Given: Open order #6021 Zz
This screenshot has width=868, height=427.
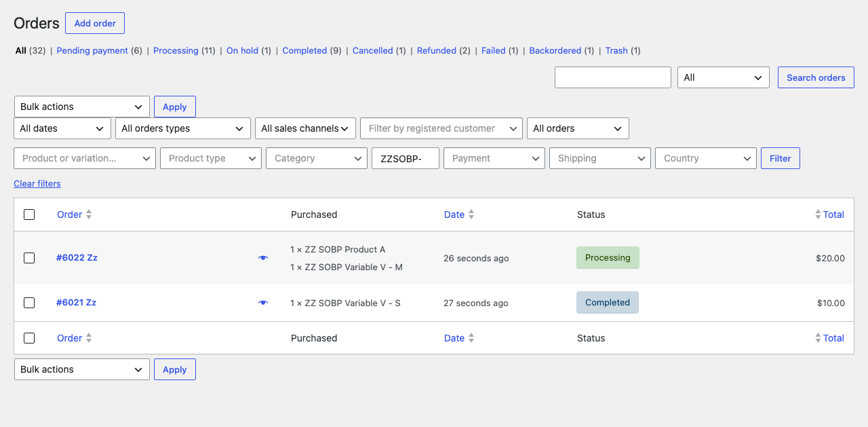Looking at the screenshot, I should coord(76,303).
